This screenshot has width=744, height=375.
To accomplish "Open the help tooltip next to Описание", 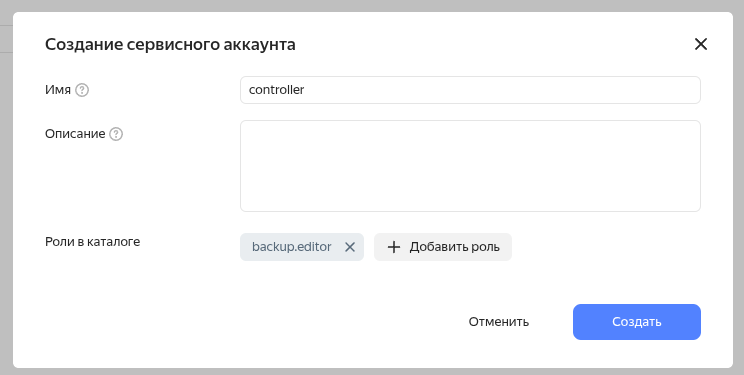I will point(116,134).
